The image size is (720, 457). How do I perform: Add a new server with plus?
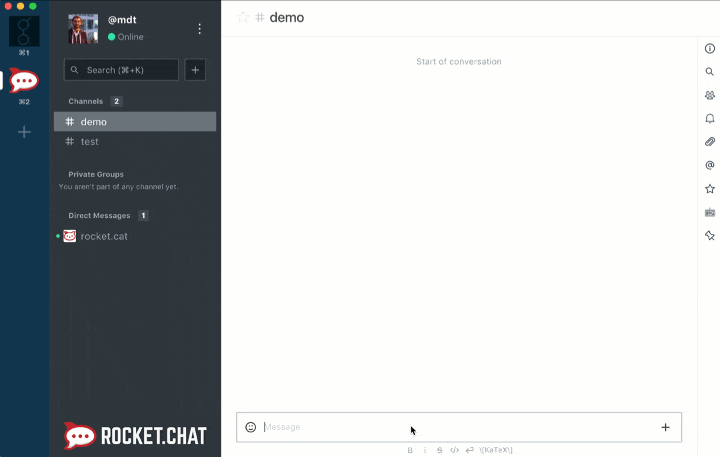coord(24,132)
